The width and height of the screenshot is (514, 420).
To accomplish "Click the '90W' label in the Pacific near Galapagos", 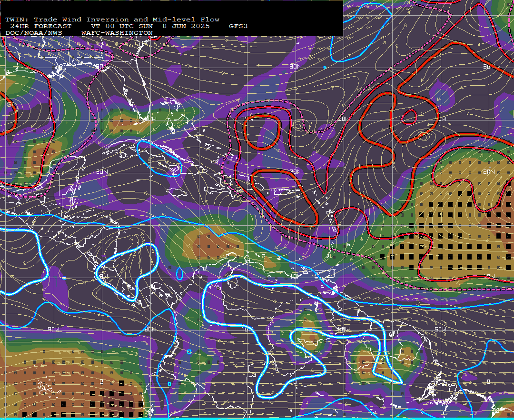I will coord(53,329).
